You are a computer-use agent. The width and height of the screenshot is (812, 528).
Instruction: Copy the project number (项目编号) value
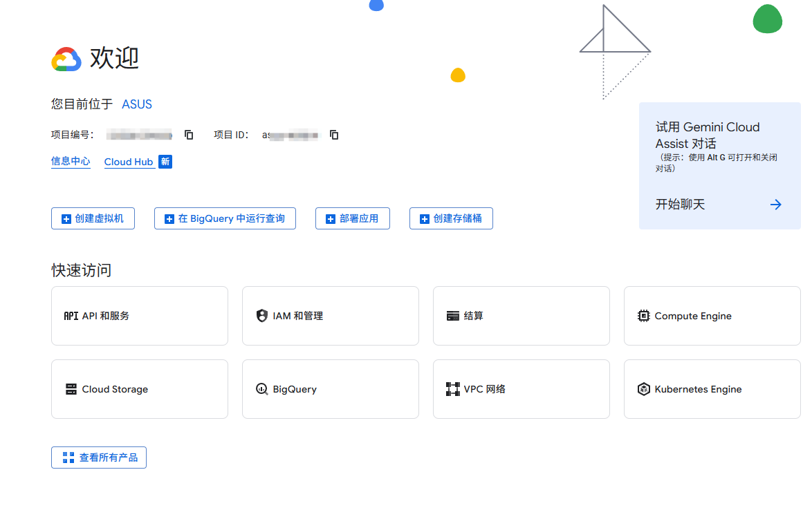pyautogui.click(x=189, y=135)
